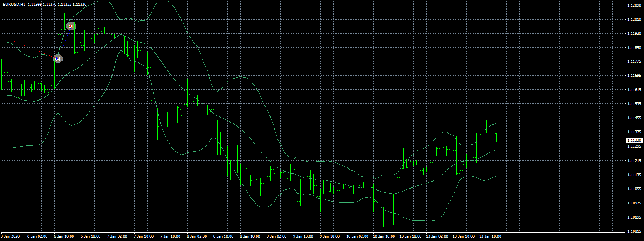Click the 13 Jan 10:00 time label
Screen dimensions: 644x241
click(x=464, y=236)
